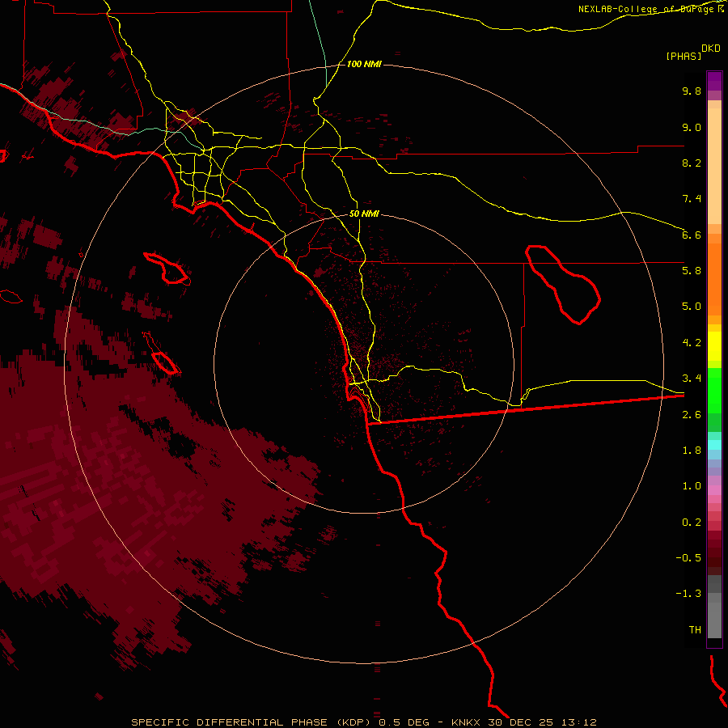Click the DKD label above the color scale
Screen dimensions: 728x728
(711, 49)
